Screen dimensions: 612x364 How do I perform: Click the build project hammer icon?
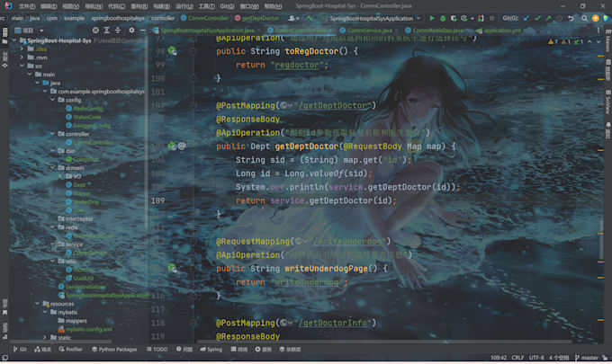tap(310, 18)
